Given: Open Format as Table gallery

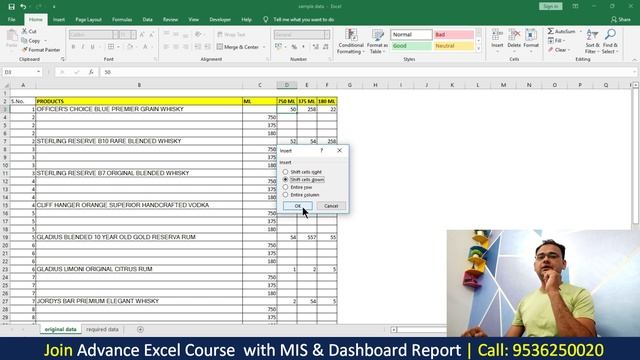Looking at the screenshot, I should click(377, 41).
